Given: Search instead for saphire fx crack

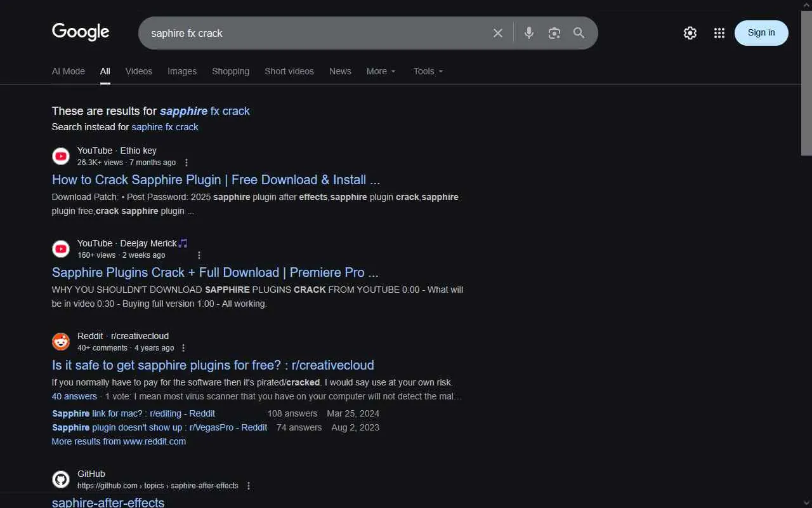Looking at the screenshot, I should tap(165, 127).
